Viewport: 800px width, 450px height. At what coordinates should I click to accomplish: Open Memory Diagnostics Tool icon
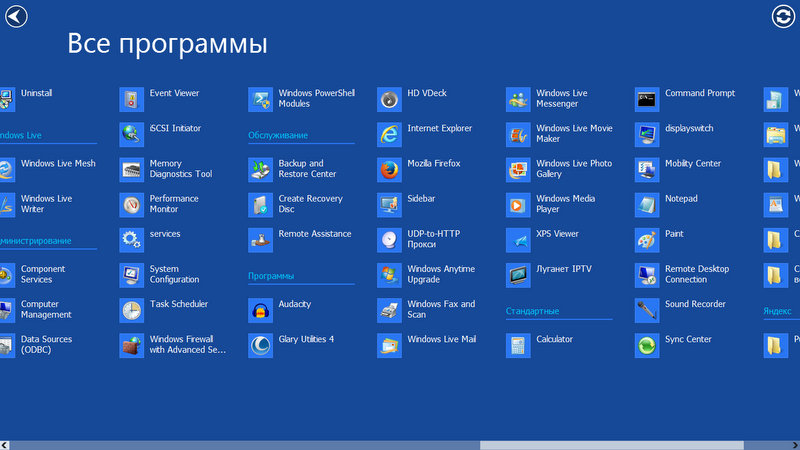132,170
